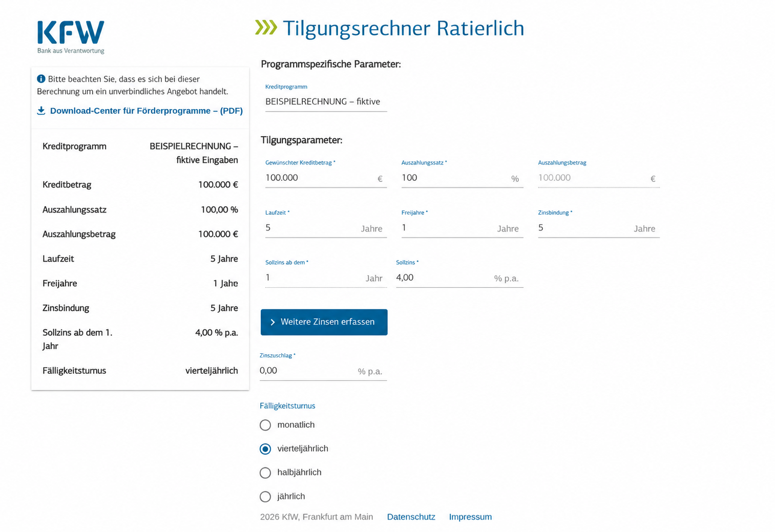Click the Zinszuschlag input field
The image size is (775, 532).
coord(323,371)
